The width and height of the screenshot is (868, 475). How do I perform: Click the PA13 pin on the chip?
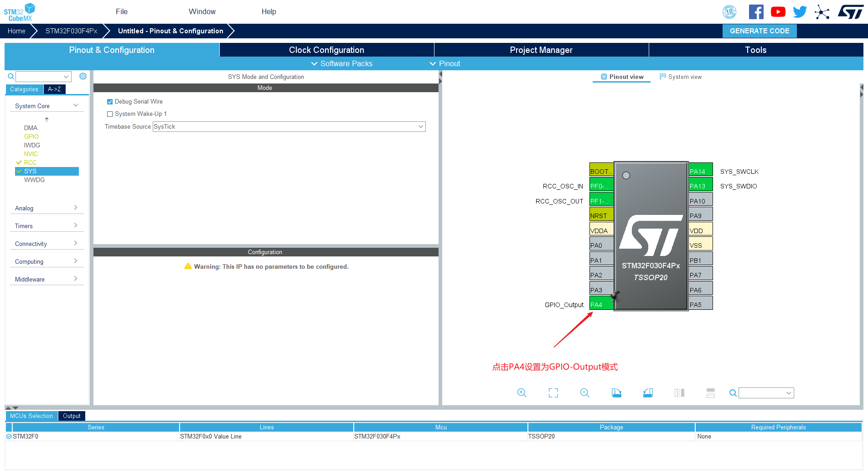coord(700,185)
